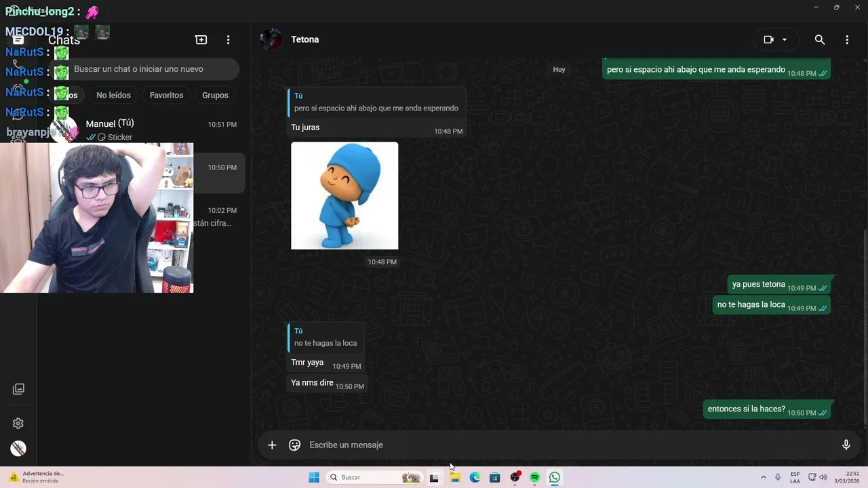Search within the Tetona conversation
The image size is (868, 488).
coord(820,39)
